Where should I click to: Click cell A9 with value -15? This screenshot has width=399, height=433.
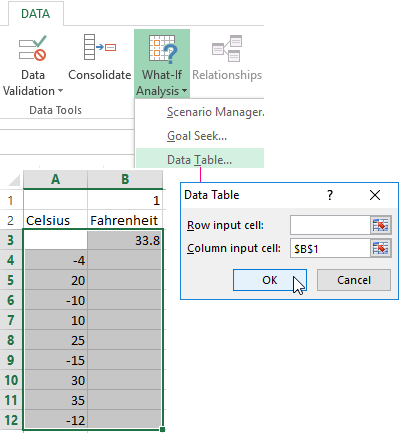pyautogui.click(x=55, y=360)
